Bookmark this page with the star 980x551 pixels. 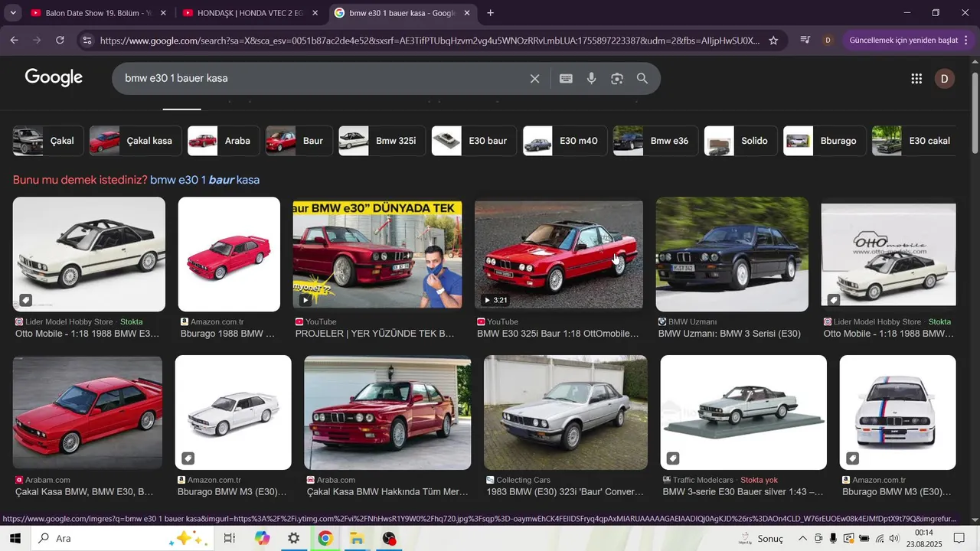point(773,41)
